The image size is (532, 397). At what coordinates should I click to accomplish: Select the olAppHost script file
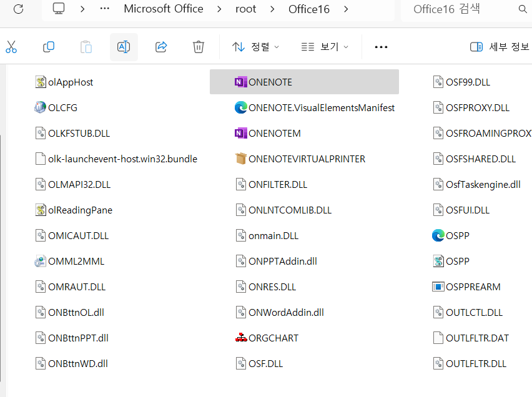coord(64,82)
